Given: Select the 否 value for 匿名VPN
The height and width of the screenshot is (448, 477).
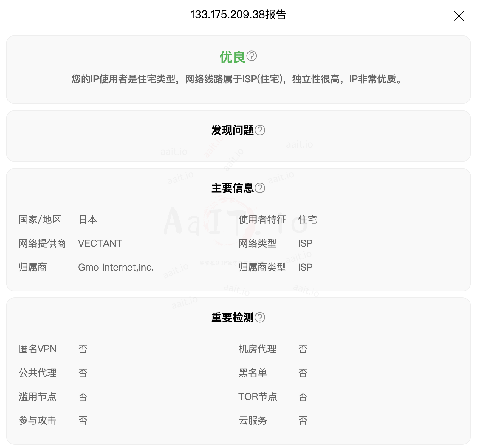Looking at the screenshot, I should pyautogui.click(x=83, y=349).
